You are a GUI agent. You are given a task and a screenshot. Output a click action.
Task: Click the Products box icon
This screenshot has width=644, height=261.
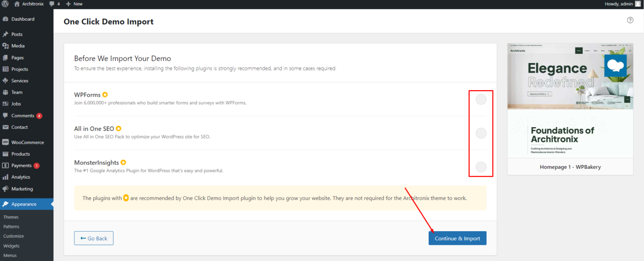[x=6, y=154]
